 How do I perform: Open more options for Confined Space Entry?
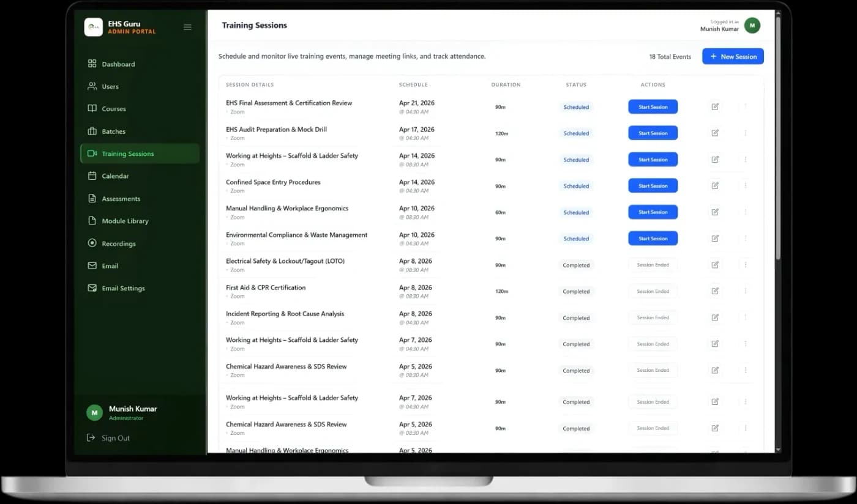746,186
